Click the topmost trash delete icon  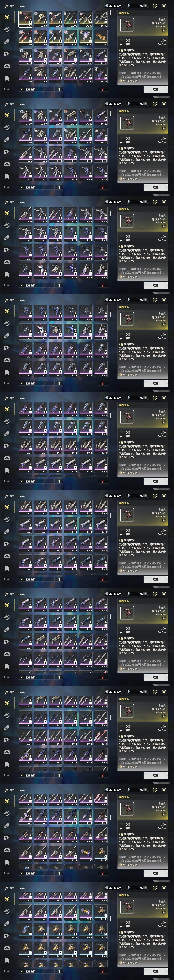(103, 89)
